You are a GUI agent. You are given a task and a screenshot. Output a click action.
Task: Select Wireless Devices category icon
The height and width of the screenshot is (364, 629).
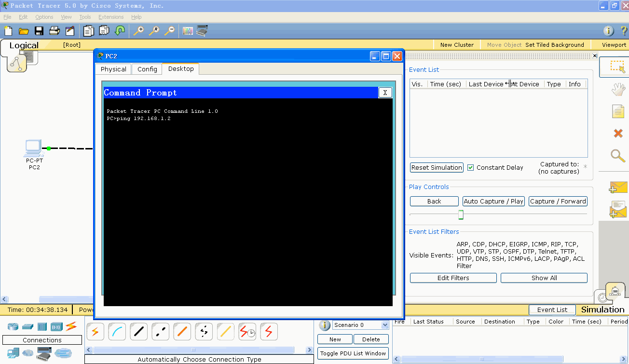[56, 326]
